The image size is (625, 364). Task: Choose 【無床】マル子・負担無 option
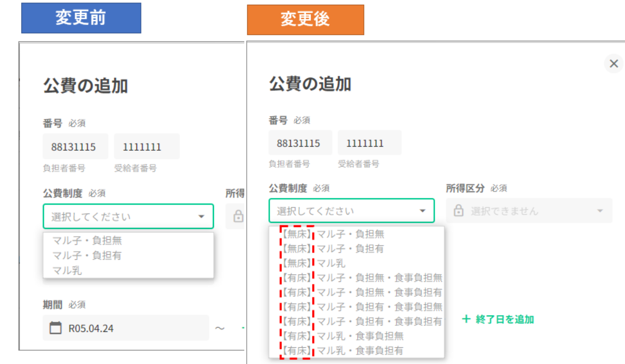tap(356, 234)
